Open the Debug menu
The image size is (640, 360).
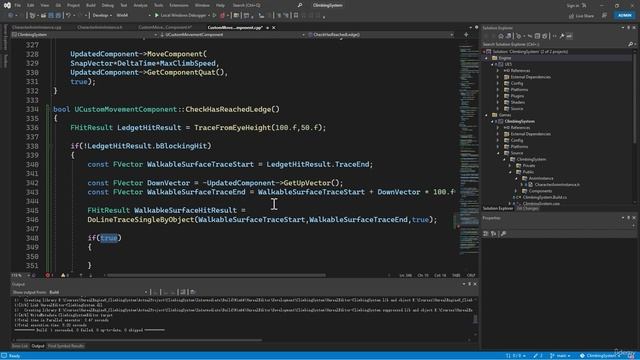[108, 5]
